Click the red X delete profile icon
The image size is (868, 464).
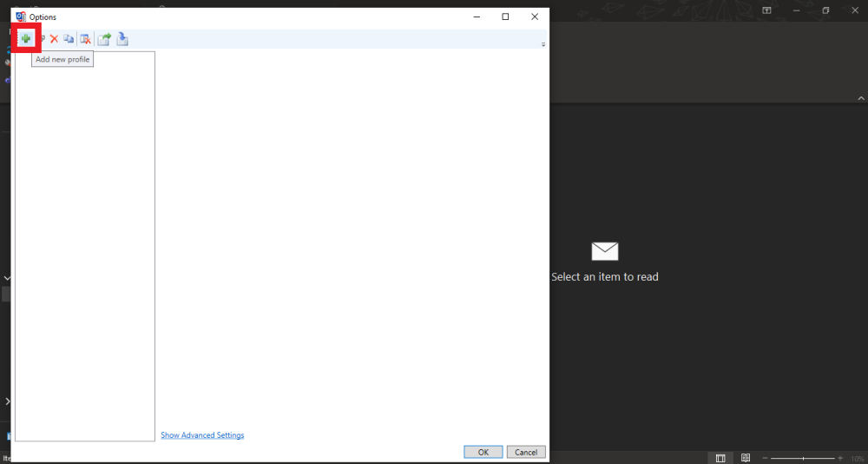click(x=54, y=39)
